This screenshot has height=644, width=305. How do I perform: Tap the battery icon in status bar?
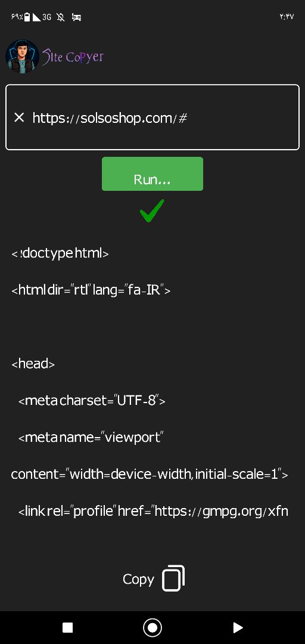tap(27, 17)
